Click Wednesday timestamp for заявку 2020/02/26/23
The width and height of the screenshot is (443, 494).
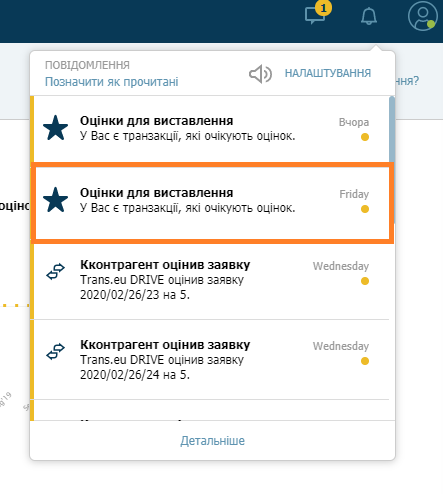[x=341, y=266]
